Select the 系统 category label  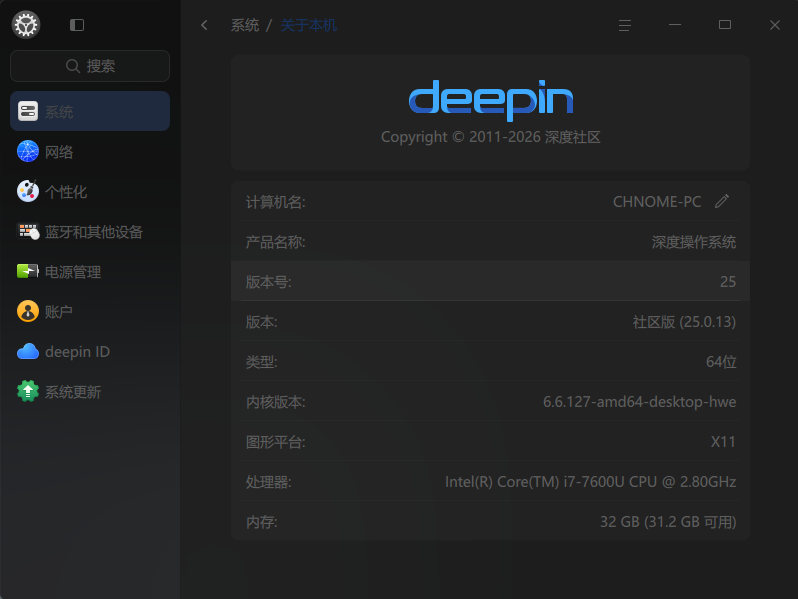59,111
